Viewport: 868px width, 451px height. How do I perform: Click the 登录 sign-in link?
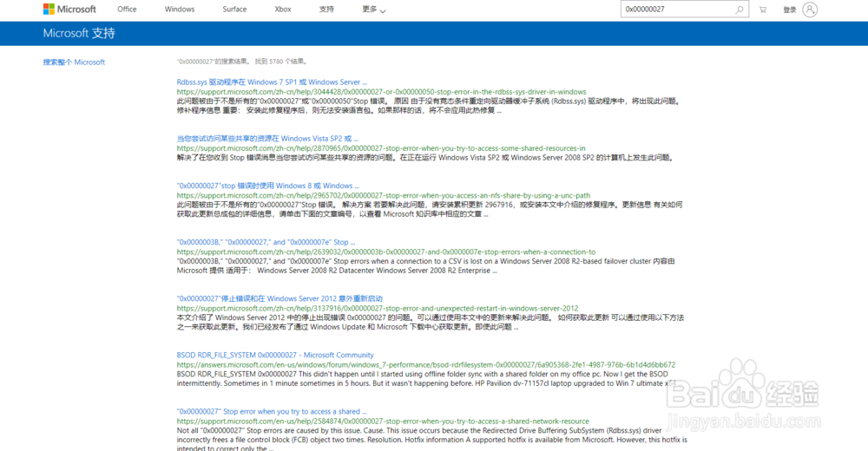tap(789, 10)
